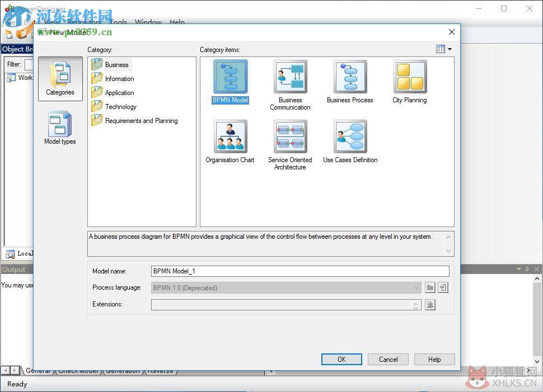Open the Technology category folder
The width and height of the screenshot is (543, 392).
click(x=114, y=107)
